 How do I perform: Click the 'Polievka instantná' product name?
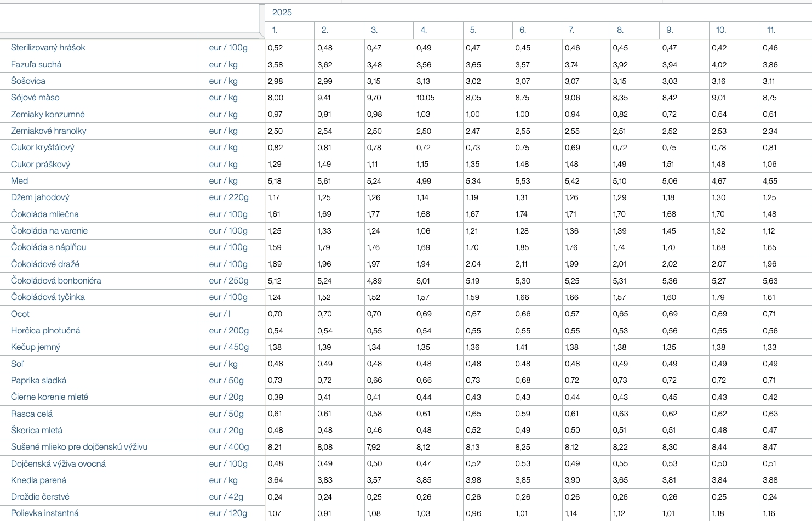pos(45,513)
